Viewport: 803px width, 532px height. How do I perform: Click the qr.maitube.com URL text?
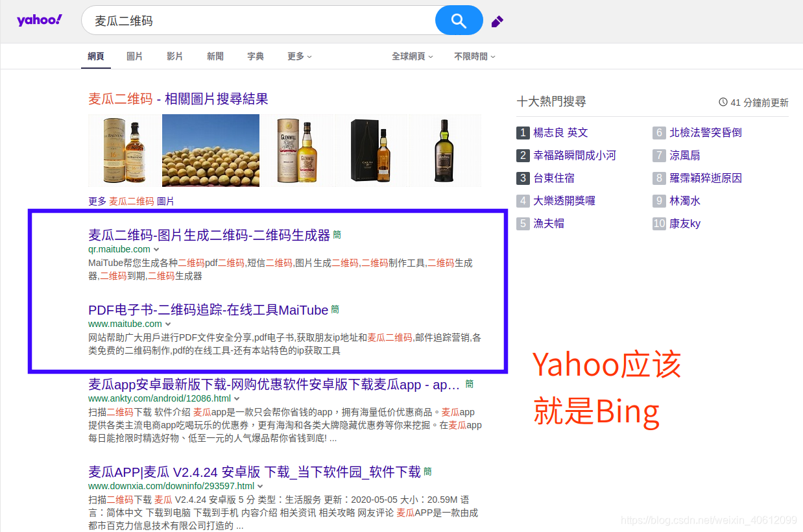pos(119,249)
